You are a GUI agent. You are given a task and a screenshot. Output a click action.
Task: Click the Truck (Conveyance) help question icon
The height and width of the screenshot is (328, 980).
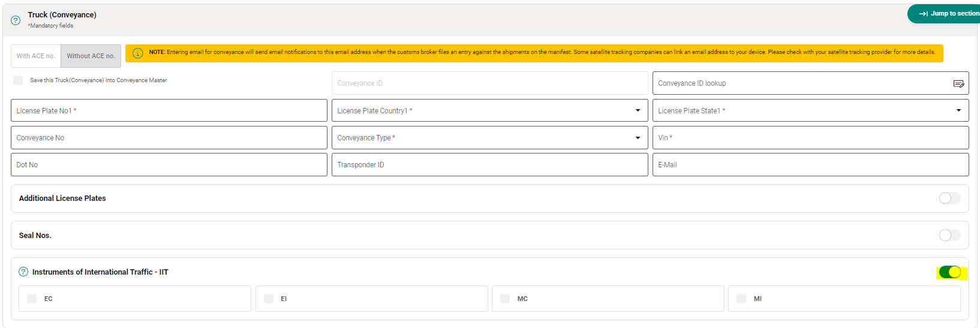point(16,20)
